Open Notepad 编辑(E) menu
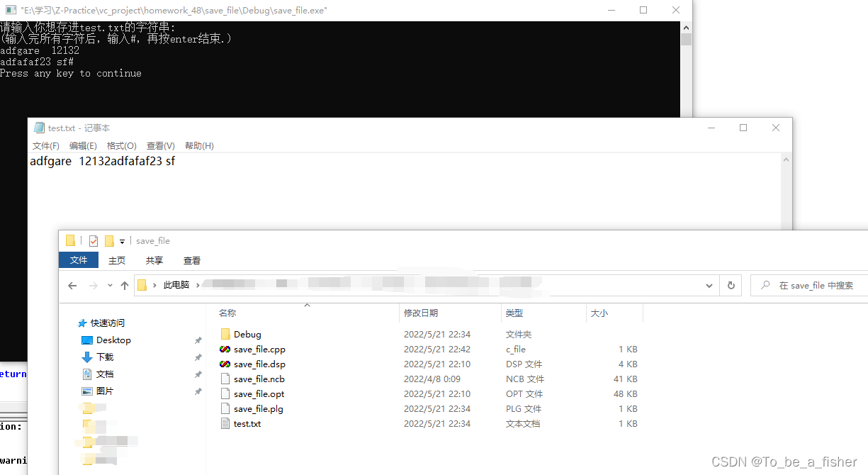This screenshot has height=475, width=868. (x=83, y=145)
